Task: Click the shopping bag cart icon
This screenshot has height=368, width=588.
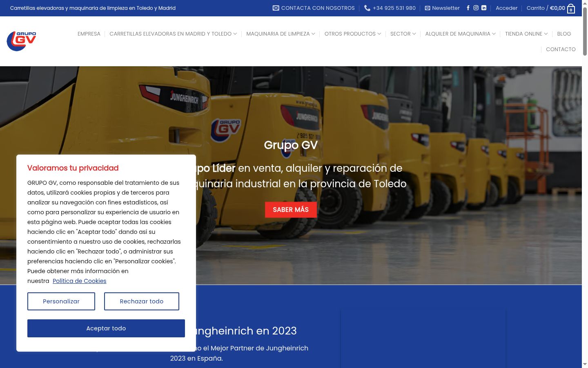Action: click(571, 9)
